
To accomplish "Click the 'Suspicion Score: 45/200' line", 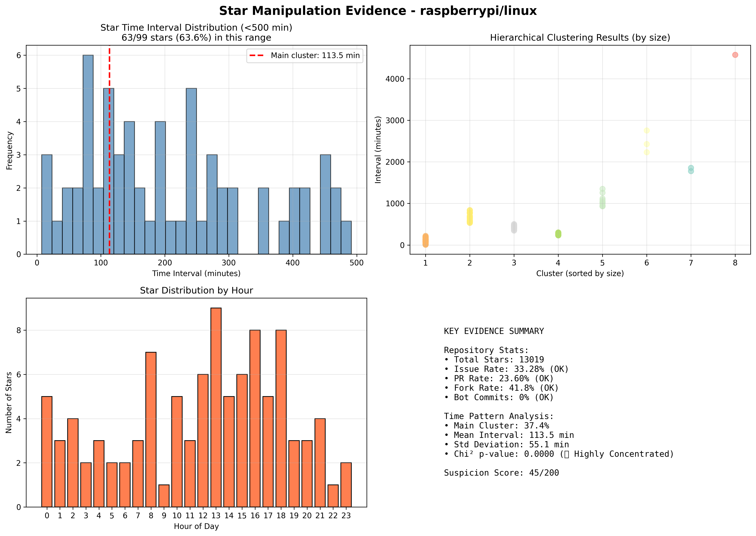I will [501, 473].
